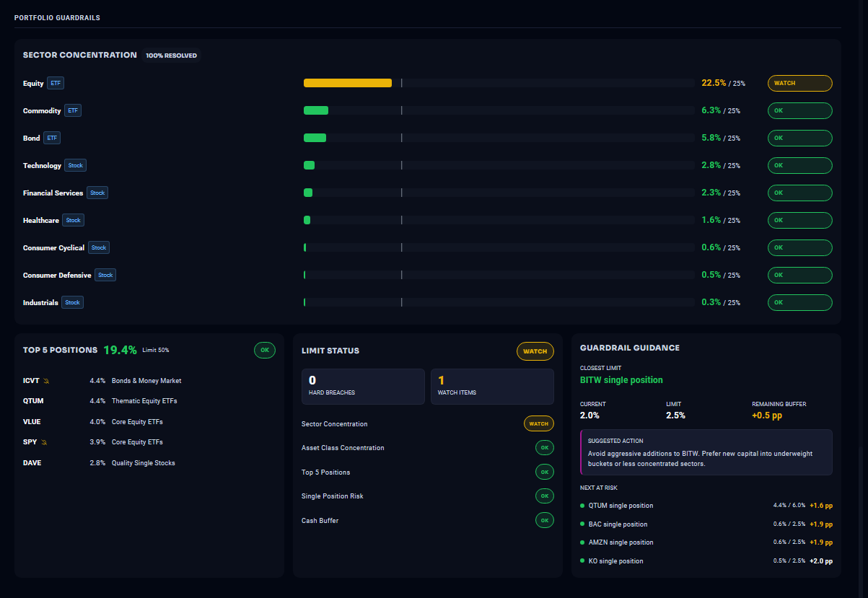The width and height of the screenshot is (868, 598).
Task: Click the 19.4% Top 5 Positions total
Action: click(120, 350)
